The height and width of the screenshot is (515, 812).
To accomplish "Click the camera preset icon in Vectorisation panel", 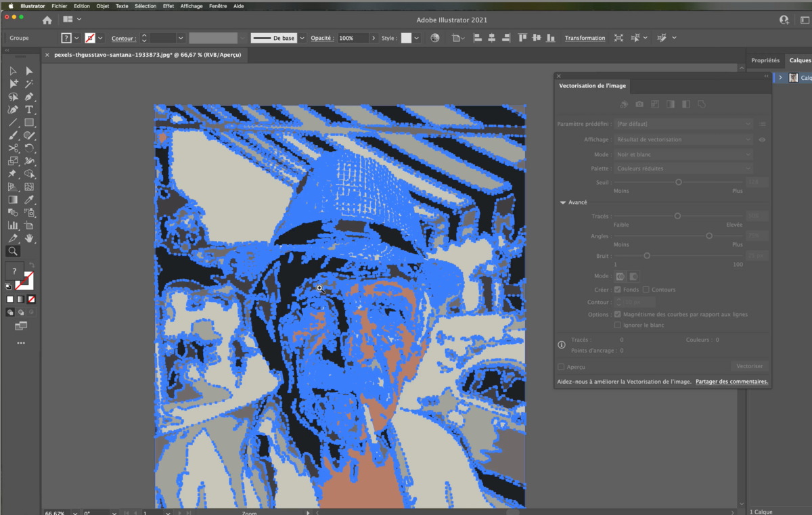I will [x=639, y=104].
